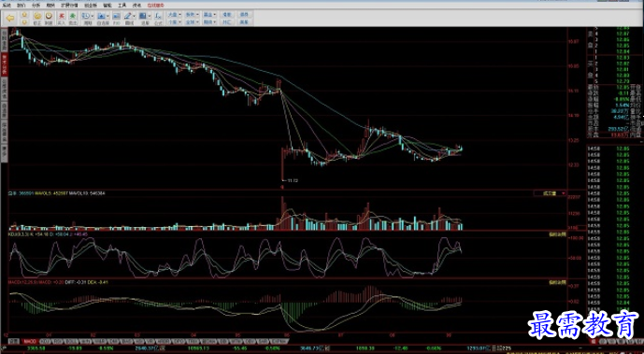
Task: Click the 港股 button in the toolbar
Action: click(x=227, y=14)
